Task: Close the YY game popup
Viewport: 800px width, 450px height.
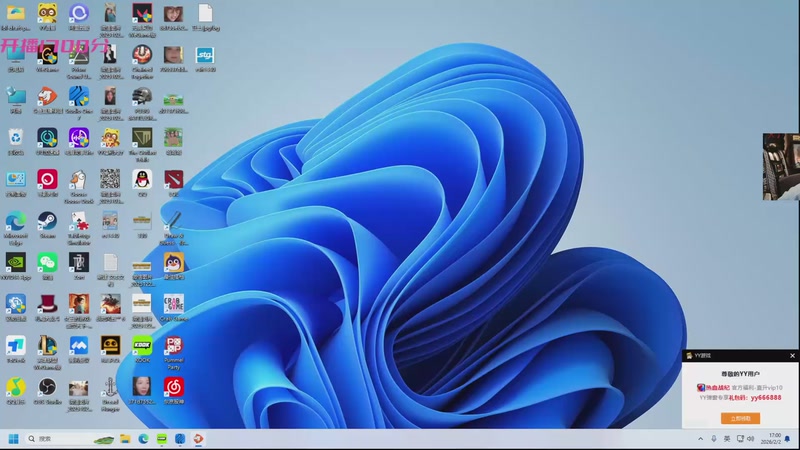Action: (x=792, y=356)
